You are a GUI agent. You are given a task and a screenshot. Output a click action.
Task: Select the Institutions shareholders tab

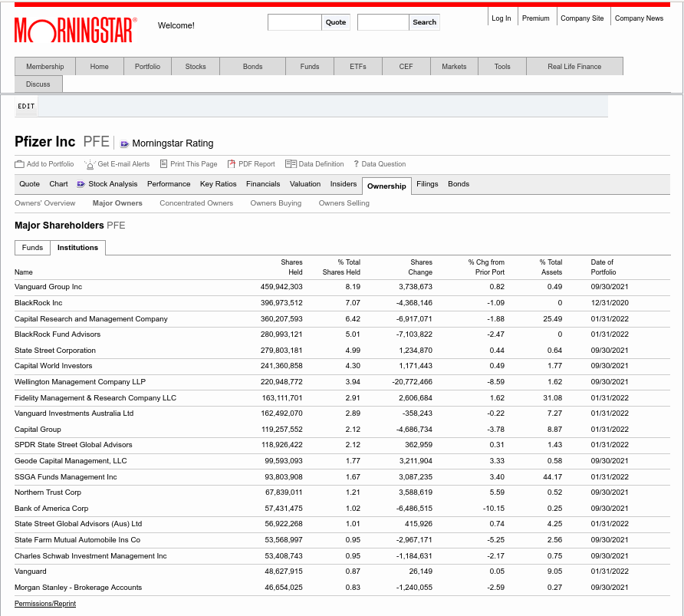pyautogui.click(x=77, y=248)
